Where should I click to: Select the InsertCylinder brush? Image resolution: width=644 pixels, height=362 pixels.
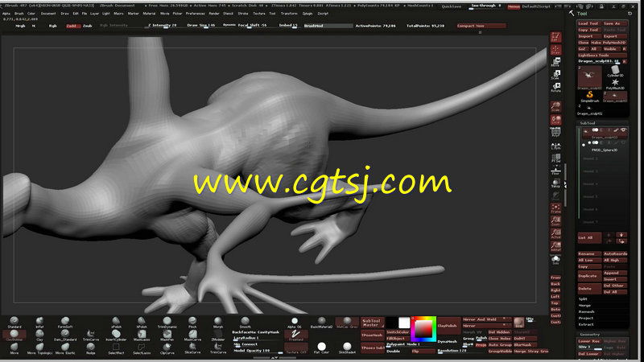tap(116, 335)
